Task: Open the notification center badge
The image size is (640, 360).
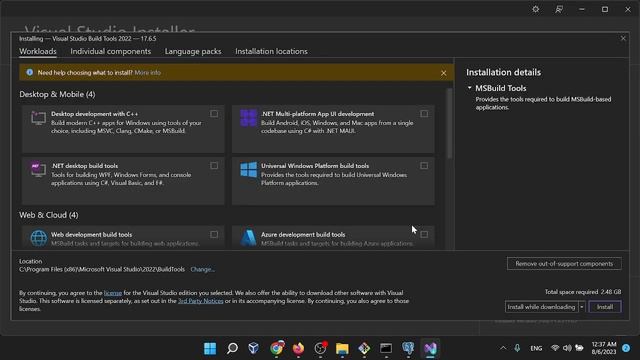Action: click(x=626, y=348)
